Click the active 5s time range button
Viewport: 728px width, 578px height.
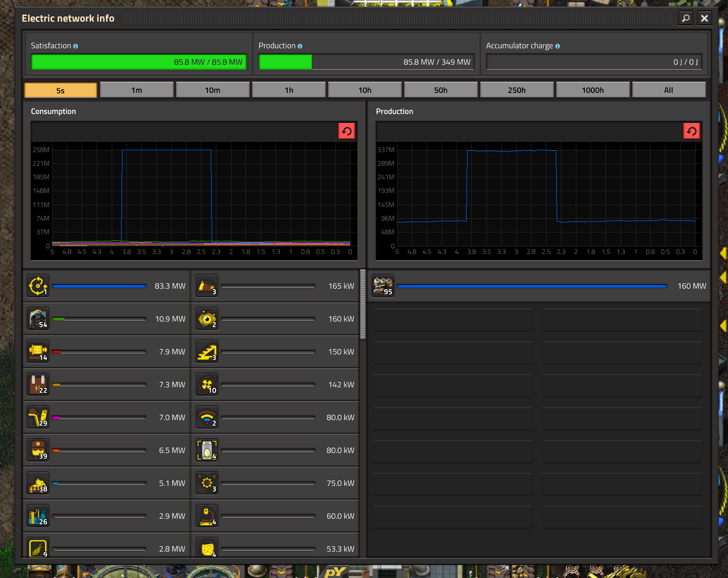pos(61,90)
